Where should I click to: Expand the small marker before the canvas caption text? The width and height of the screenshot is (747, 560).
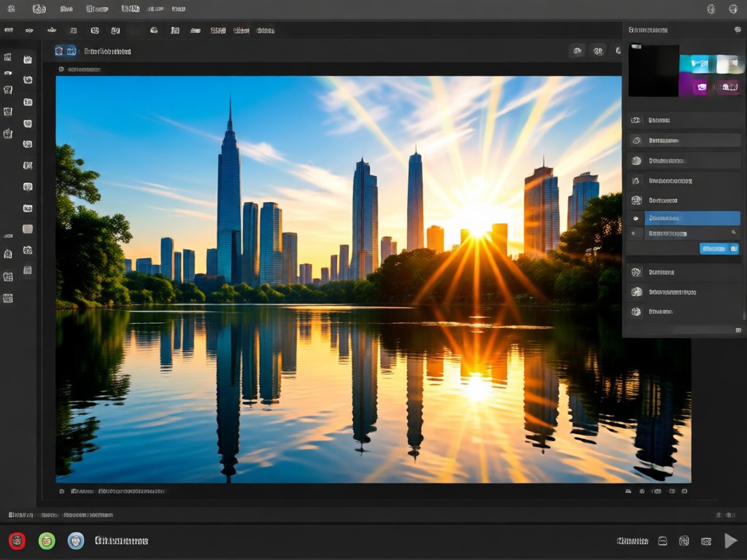61,491
